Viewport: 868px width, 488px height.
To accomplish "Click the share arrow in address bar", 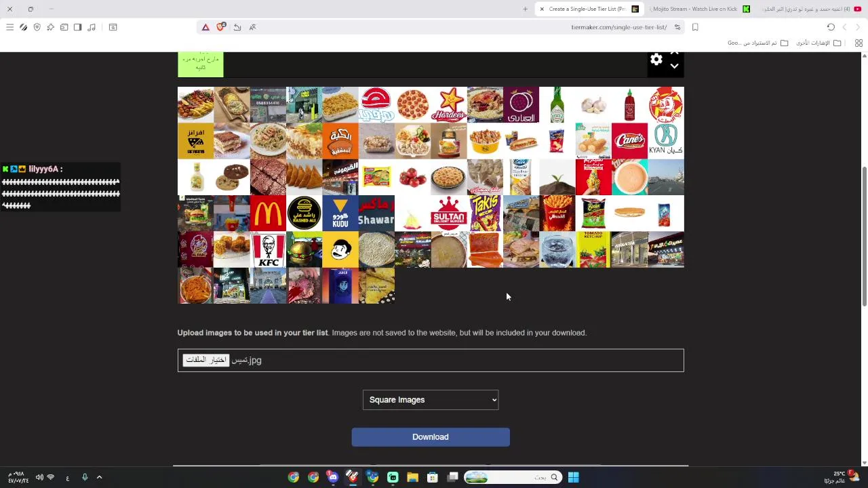I will pos(237,27).
